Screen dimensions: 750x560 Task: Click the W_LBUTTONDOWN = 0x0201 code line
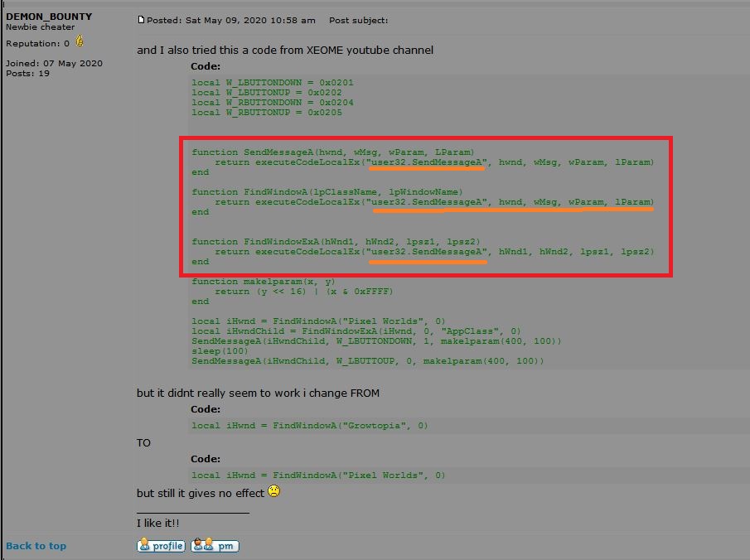(261, 83)
